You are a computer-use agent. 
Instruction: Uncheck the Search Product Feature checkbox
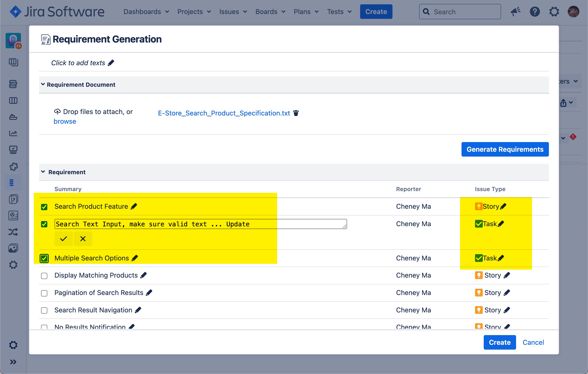point(44,207)
